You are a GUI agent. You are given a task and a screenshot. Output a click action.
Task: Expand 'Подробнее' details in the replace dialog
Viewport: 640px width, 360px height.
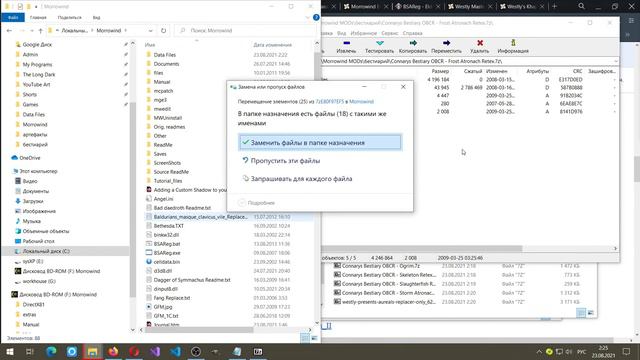point(256,202)
